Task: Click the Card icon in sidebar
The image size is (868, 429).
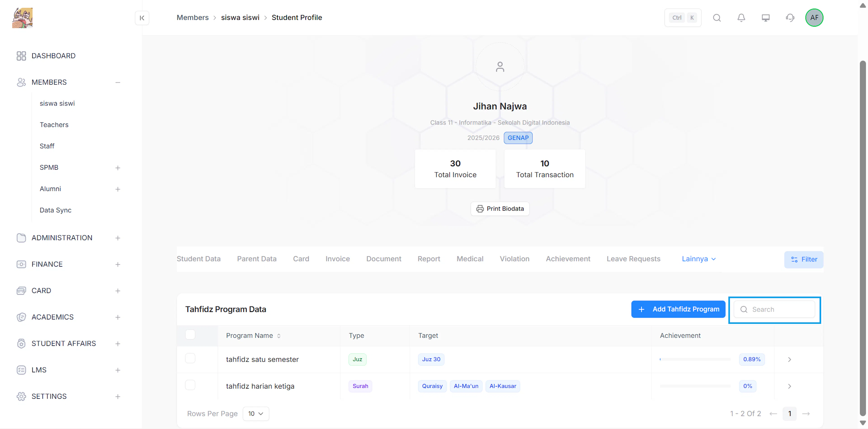Action: [x=21, y=291]
